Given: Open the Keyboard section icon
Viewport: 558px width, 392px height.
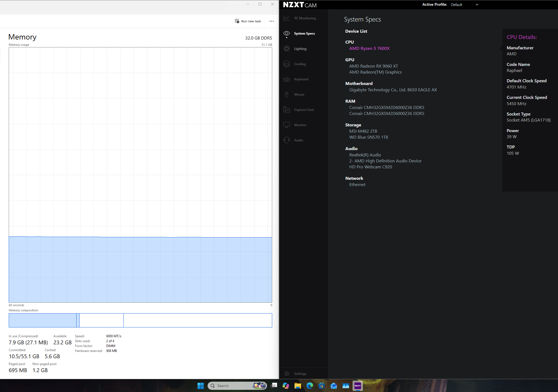Looking at the screenshot, I should (x=287, y=79).
